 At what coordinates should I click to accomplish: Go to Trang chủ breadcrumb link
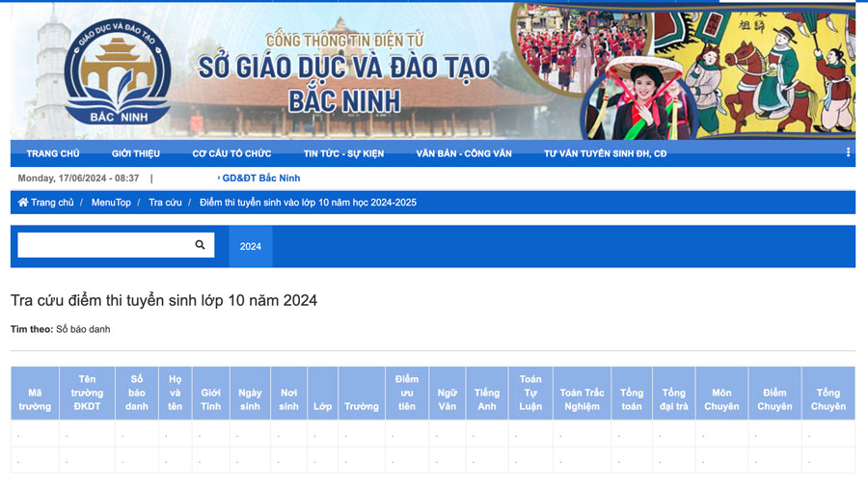52,203
